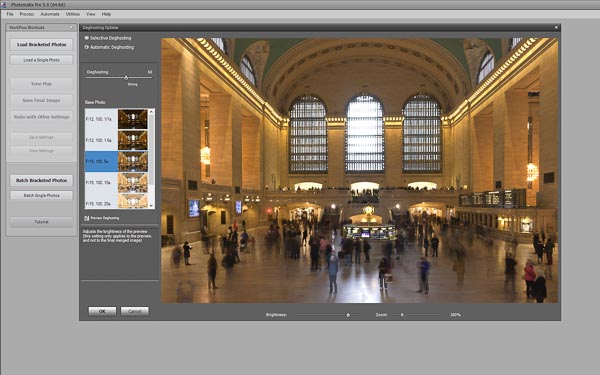Click the Brightness slider handle
The height and width of the screenshot is (375, 600).
348,315
